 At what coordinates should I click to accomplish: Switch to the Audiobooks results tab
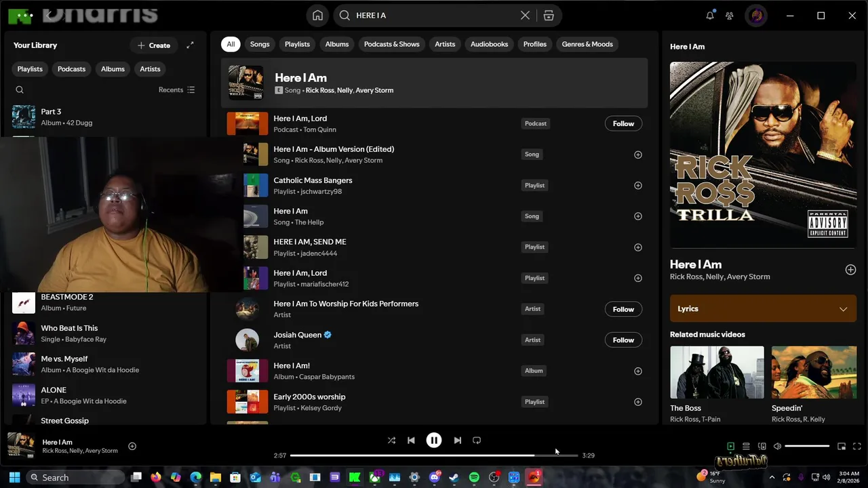[x=489, y=44]
